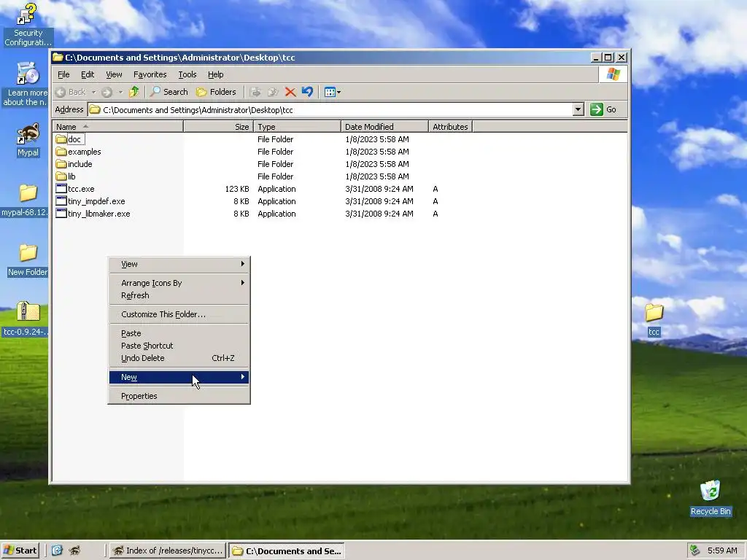Sort by the Size column header
This screenshot has height=560, width=747.
point(218,127)
